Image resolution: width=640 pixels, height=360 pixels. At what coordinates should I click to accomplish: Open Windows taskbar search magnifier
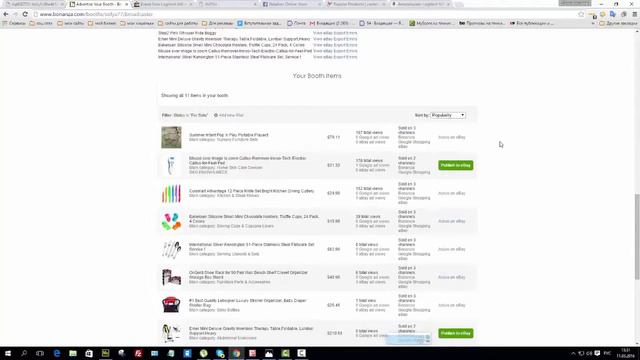pyautogui.click(x=24, y=353)
